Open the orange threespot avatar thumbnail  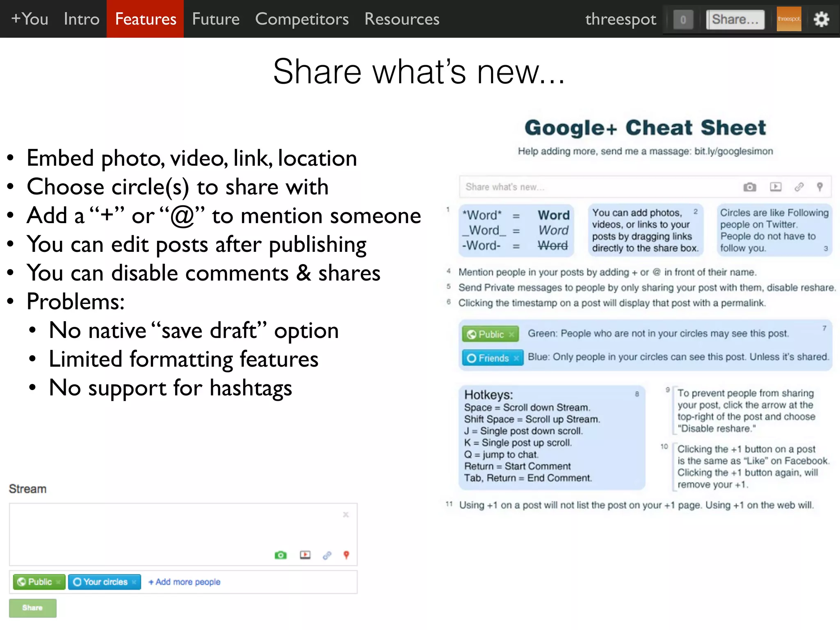789,19
